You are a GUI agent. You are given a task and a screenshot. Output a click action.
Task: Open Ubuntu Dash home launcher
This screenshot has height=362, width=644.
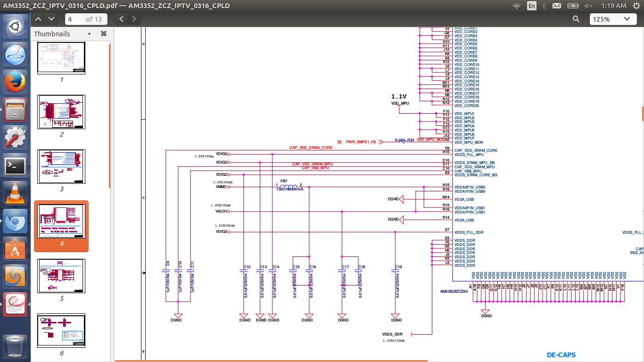[15, 27]
